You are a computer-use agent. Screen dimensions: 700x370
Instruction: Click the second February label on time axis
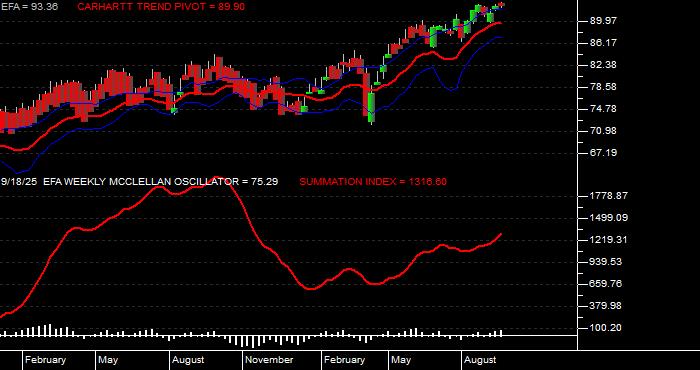click(345, 360)
